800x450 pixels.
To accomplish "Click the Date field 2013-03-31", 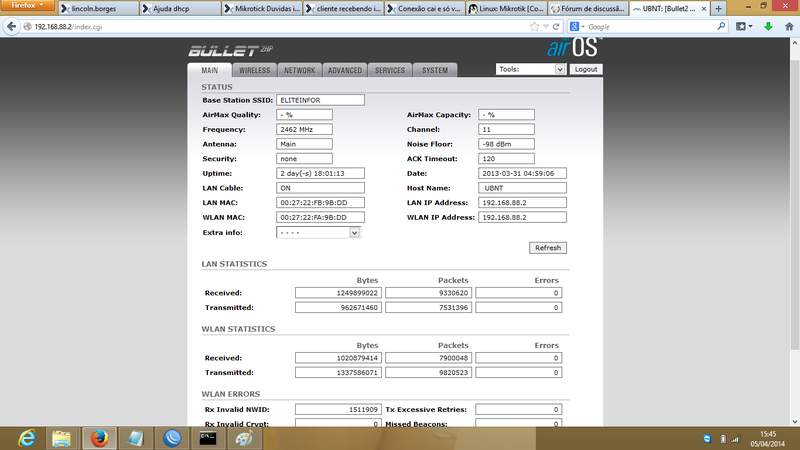I will [x=522, y=173].
